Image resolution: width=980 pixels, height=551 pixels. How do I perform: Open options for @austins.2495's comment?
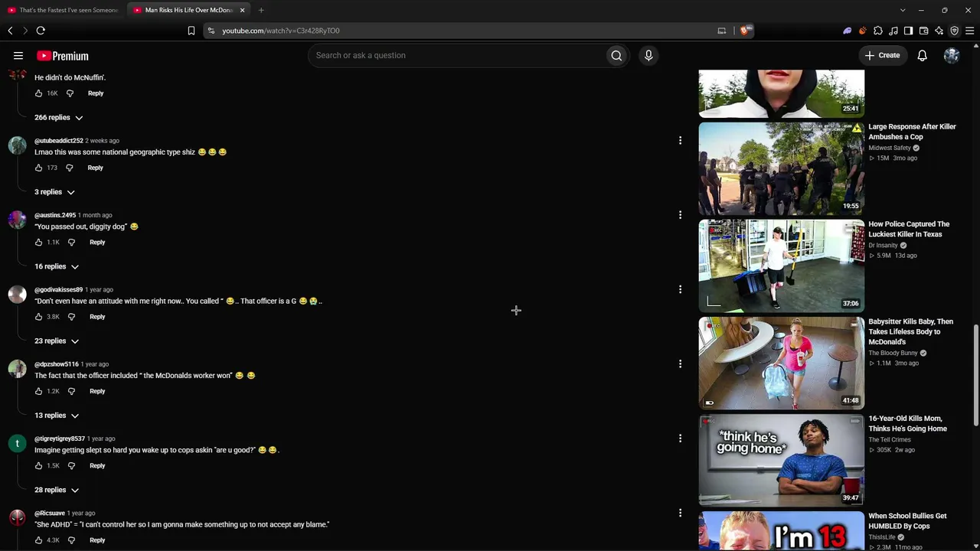pyautogui.click(x=680, y=215)
